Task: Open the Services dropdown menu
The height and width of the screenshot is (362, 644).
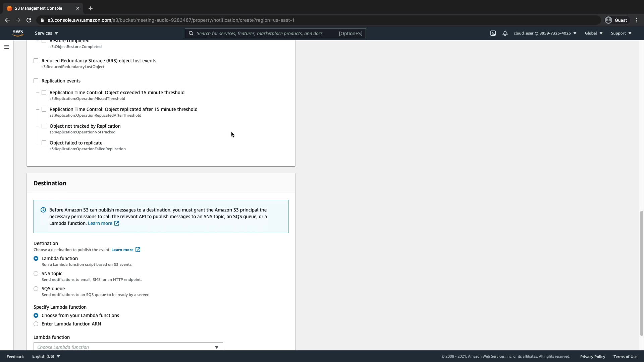Action: [x=46, y=33]
